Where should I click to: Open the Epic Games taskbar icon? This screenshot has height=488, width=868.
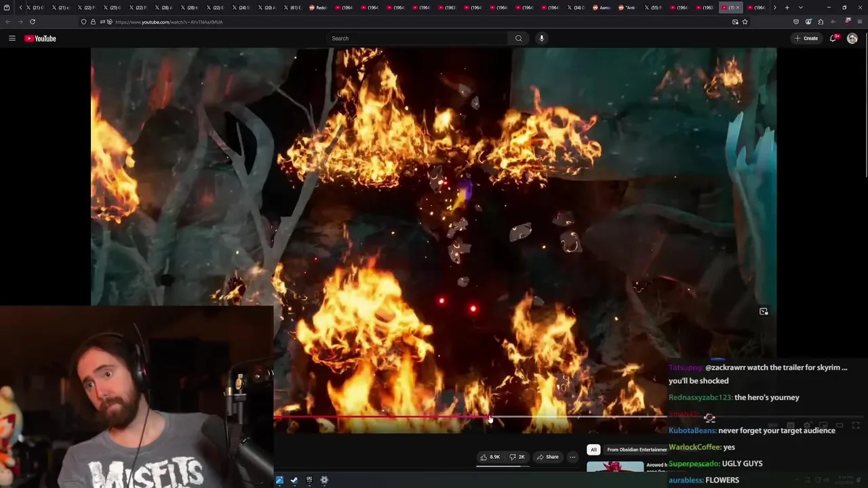[309, 480]
